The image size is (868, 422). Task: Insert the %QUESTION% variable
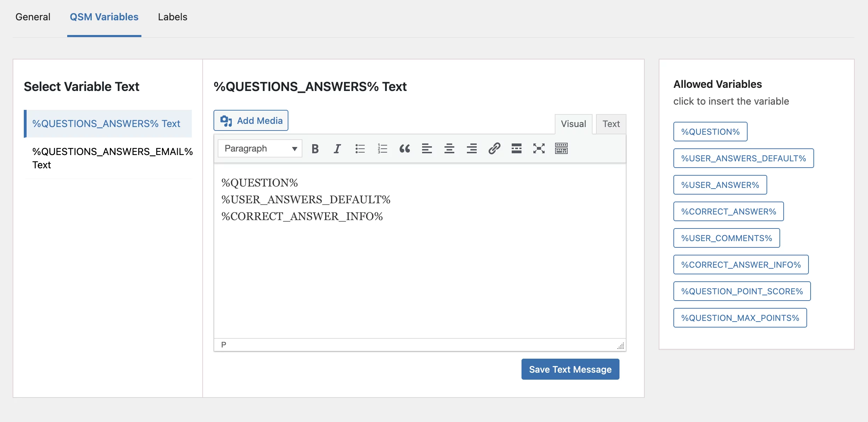(x=710, y=132)
